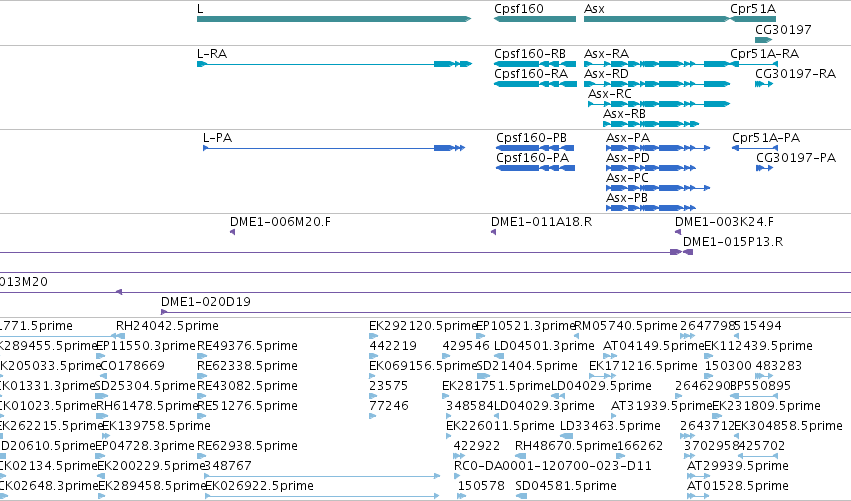This screenshot has width=851, height=501.
Task: Click EST RE49376.5prime label
Action: [247, 346]
